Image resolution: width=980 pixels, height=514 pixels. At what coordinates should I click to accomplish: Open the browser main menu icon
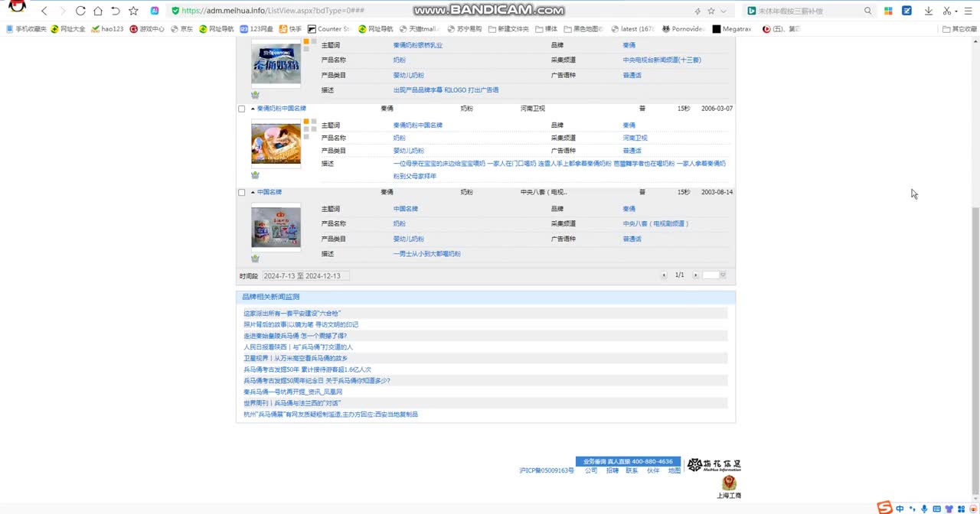click(x=969, y=11)
